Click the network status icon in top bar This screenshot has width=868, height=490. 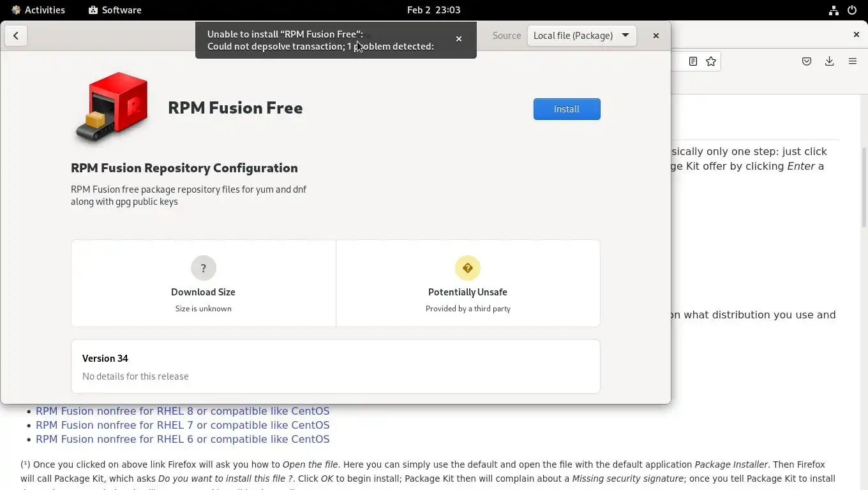(x=834, y=10)
